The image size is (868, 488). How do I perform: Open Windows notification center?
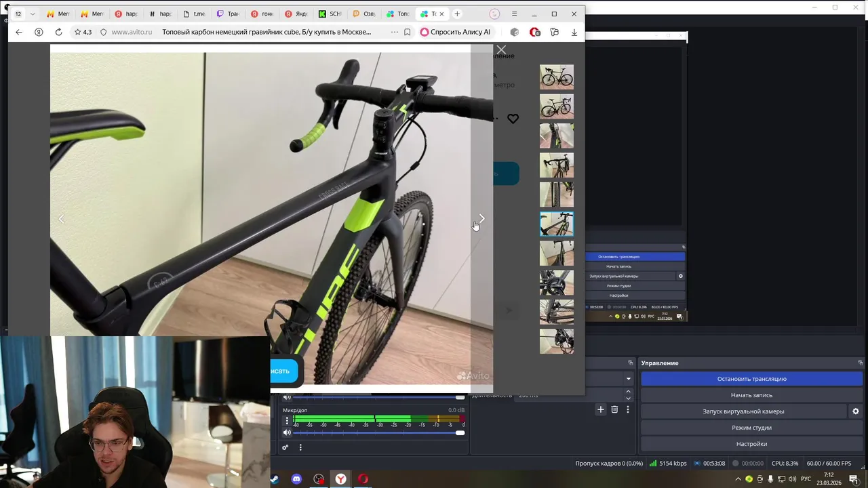[x=854, y=479]
